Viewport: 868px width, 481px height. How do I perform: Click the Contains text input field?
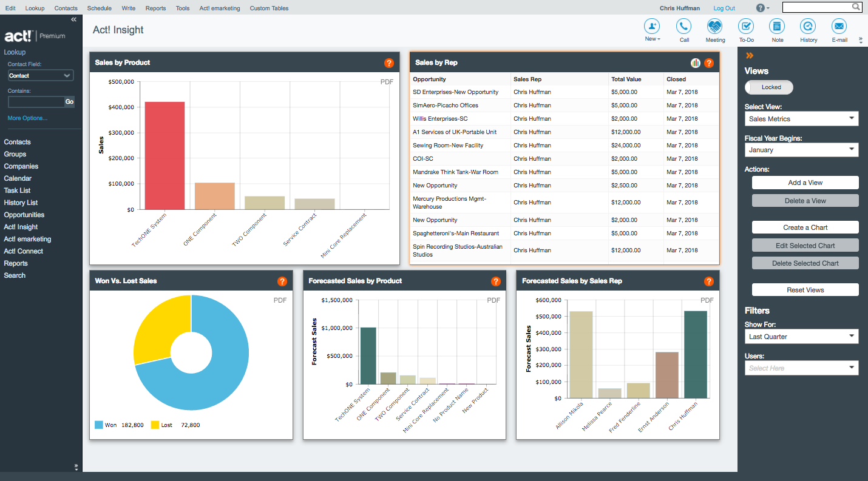tap(36, 102)
